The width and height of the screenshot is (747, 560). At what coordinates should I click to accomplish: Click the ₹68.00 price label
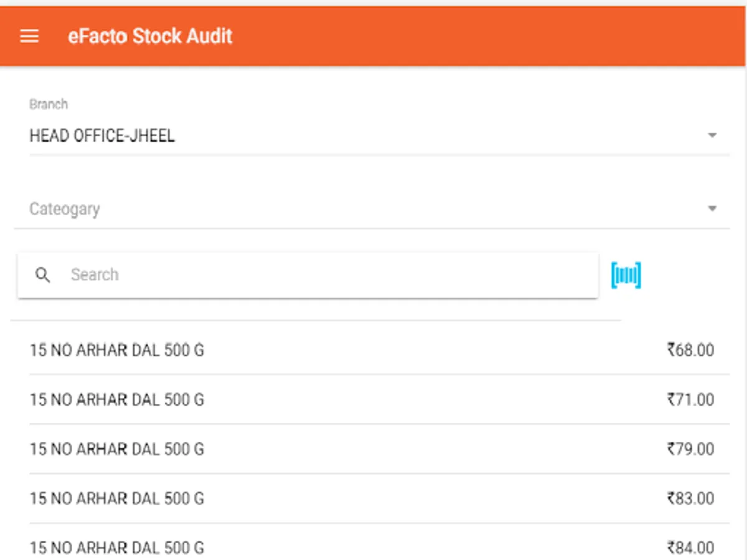[690, 350]
